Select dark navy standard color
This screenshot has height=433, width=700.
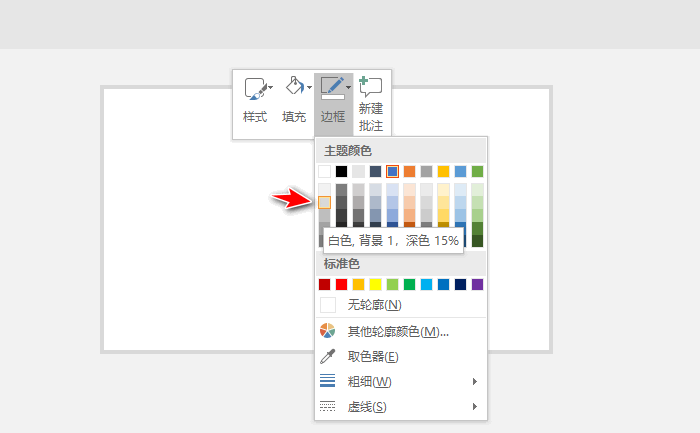460,284
